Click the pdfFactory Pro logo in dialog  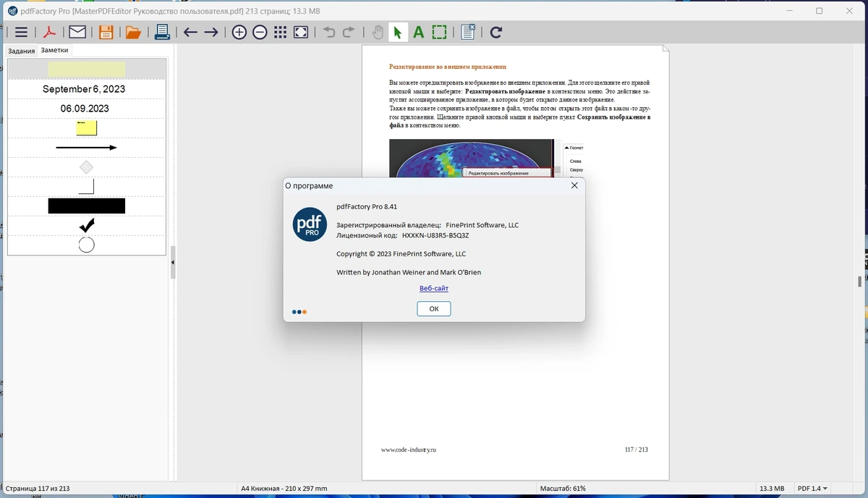point(310,224)
